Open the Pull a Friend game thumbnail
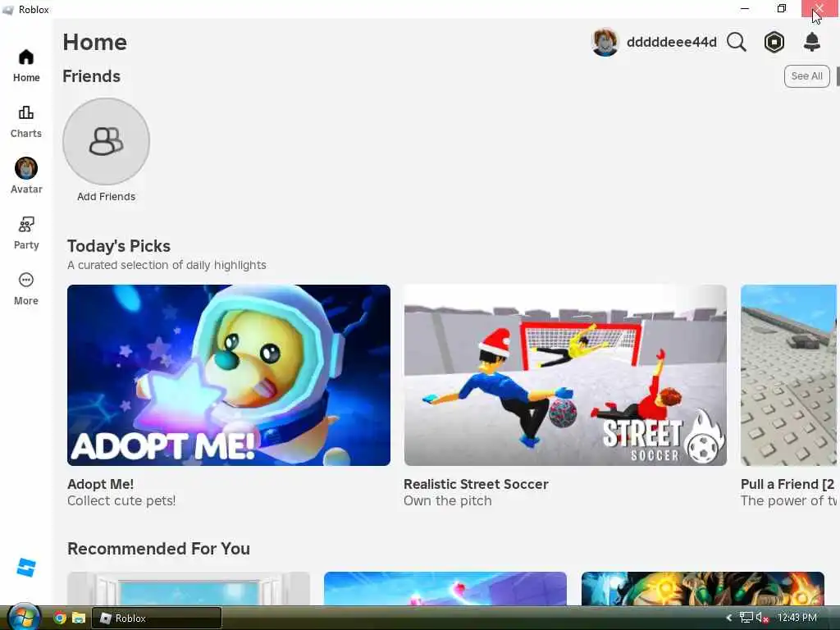 788,375
